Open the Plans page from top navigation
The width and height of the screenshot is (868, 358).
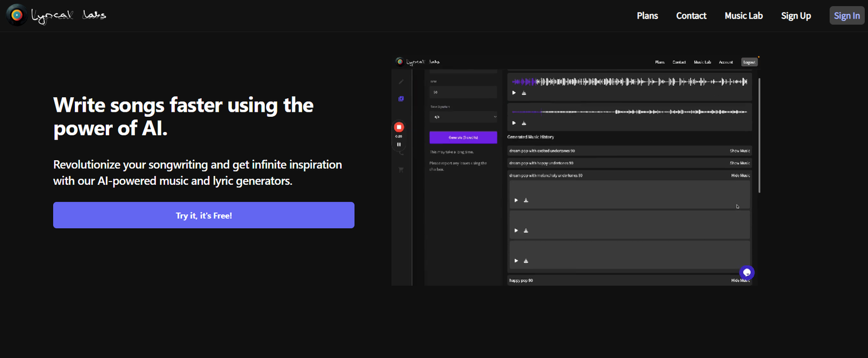pos(647,16)
